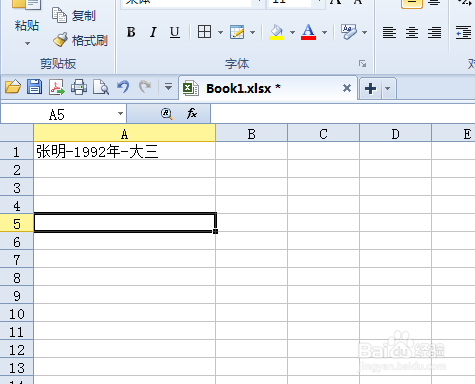Click the formula lookup magnifier icon
Viewport: 475px width, 384px height.
coord(166,114)
